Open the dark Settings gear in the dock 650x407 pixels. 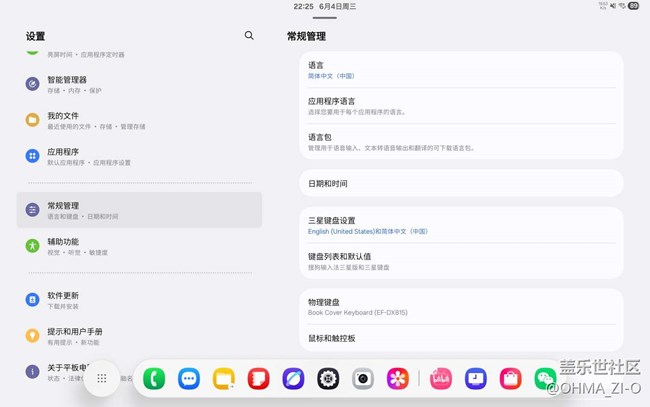click(328, 379)
